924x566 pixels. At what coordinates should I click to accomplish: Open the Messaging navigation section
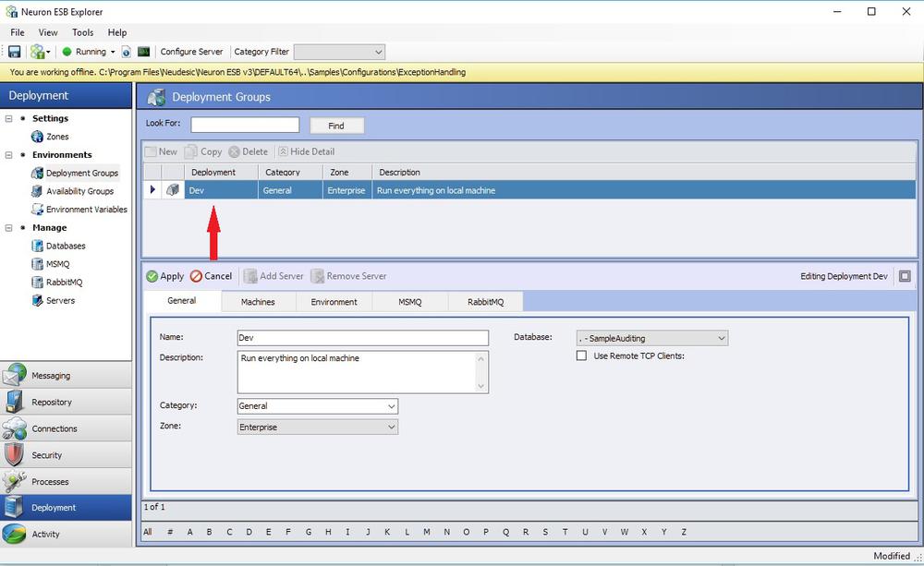pos(66,375)
